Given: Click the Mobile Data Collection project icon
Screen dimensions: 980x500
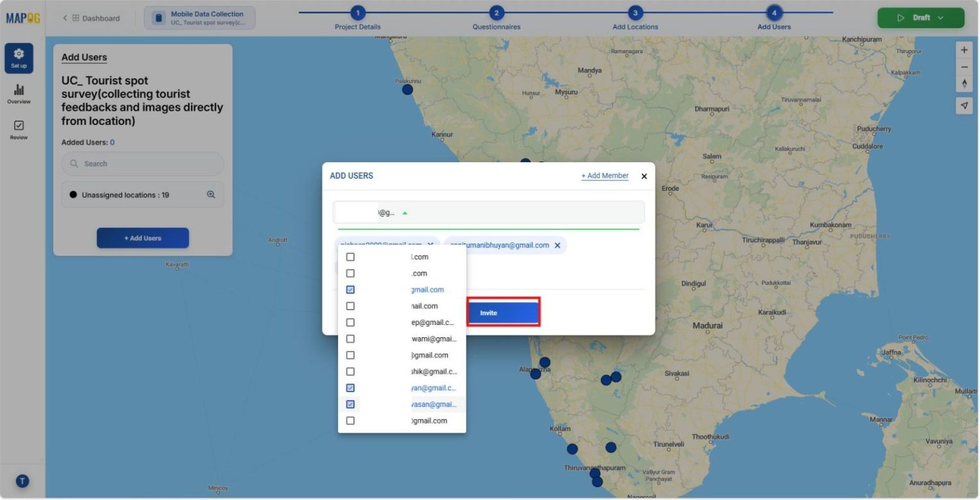Looking at the screenshot, I should coord(158,17).
